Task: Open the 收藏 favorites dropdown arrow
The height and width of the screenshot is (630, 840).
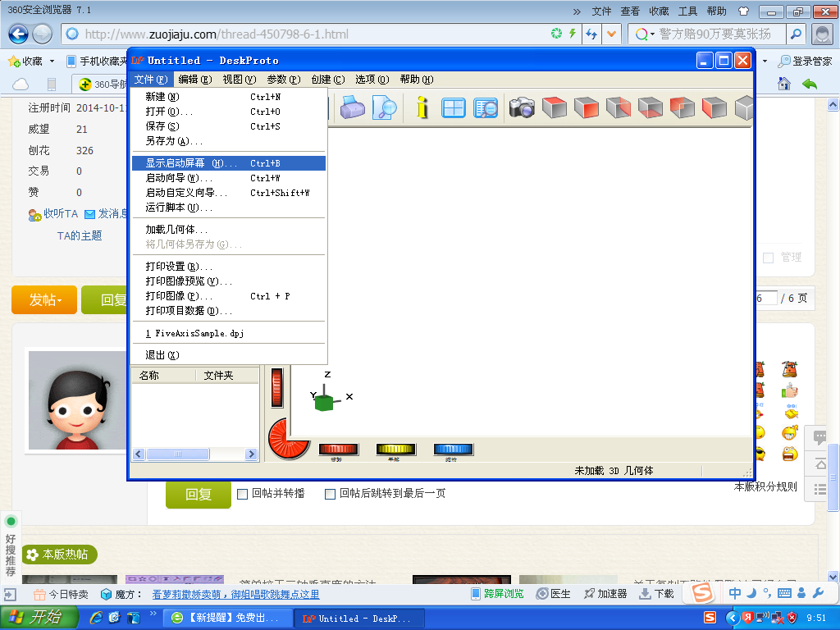Action: pyautogui.click(x=52, y=62)
